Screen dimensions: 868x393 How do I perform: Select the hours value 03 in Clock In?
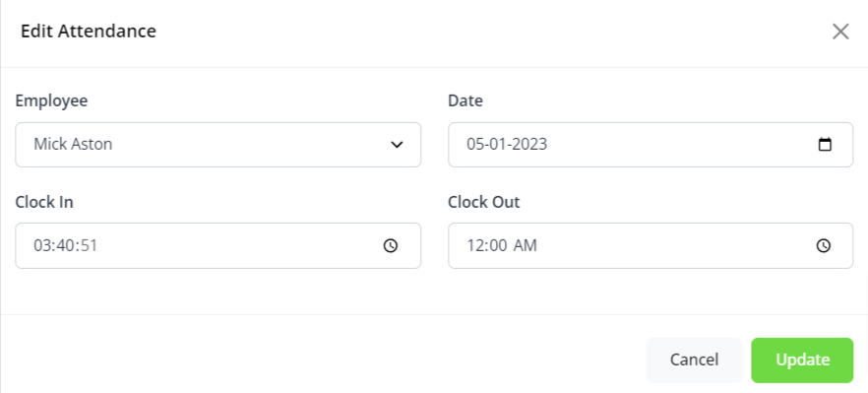(42, 245)
